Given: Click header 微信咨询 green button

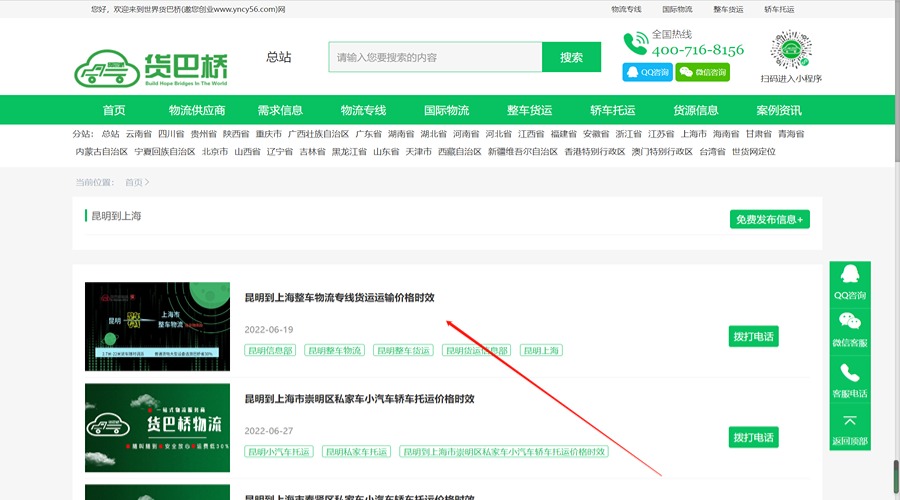Looking at the screenshot, I should 702,72.
